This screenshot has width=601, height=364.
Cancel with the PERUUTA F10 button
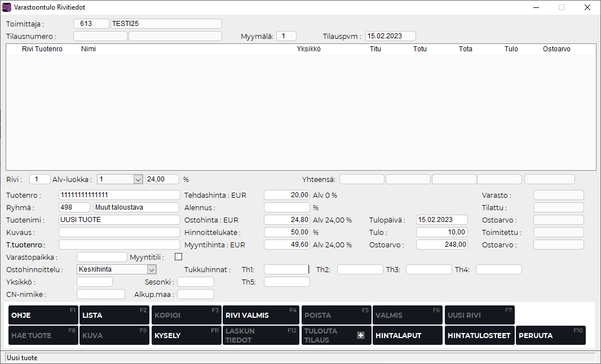[550, 335]
